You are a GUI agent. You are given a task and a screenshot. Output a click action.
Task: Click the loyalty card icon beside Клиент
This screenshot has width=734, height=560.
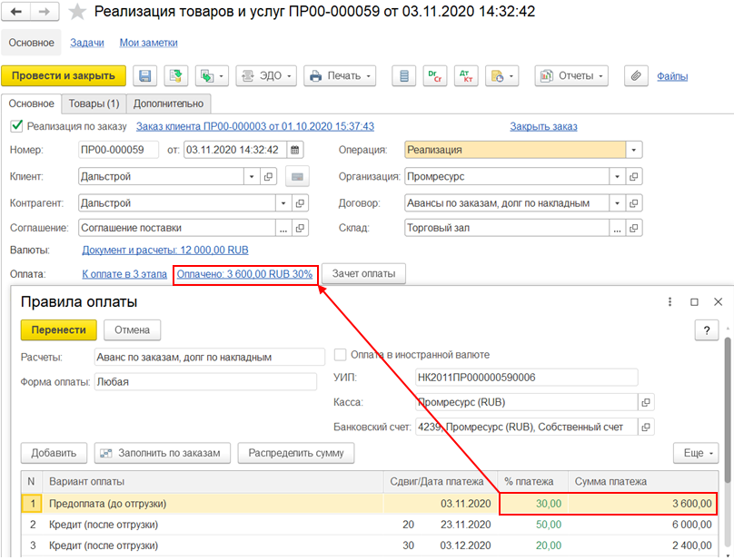point(297,177)
